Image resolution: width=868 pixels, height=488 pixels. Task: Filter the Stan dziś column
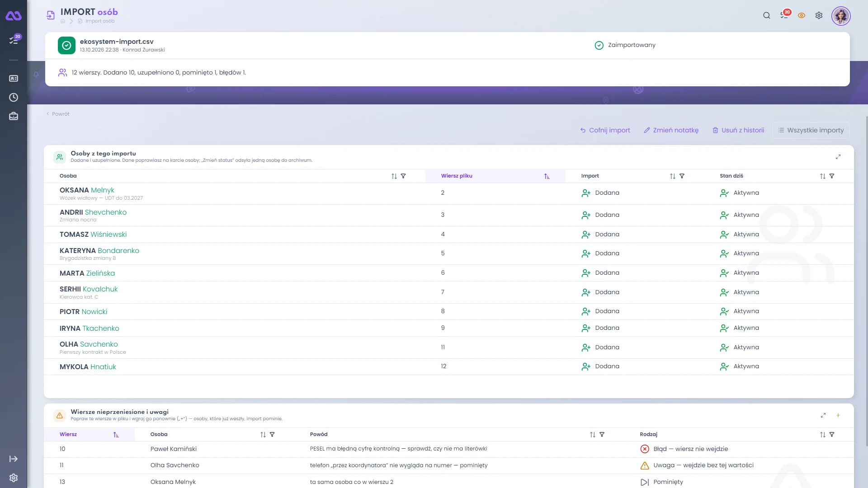tap(832, 176)
